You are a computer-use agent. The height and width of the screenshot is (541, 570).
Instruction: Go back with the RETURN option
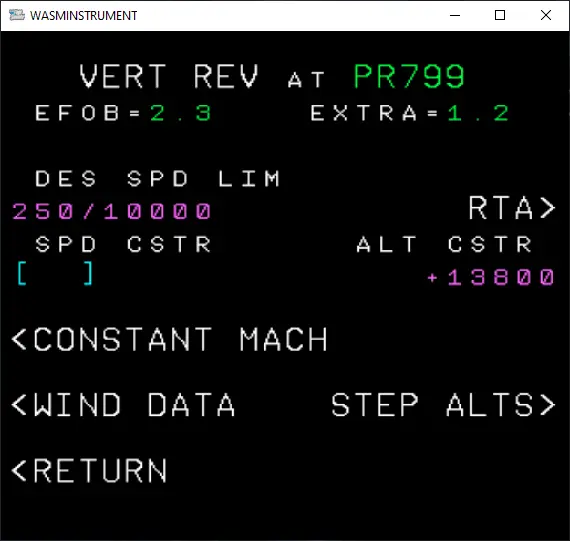click(x=89, y=470)
